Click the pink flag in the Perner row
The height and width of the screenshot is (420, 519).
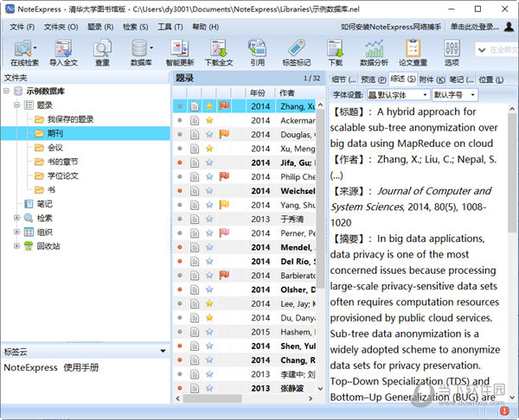click(224, 232)
